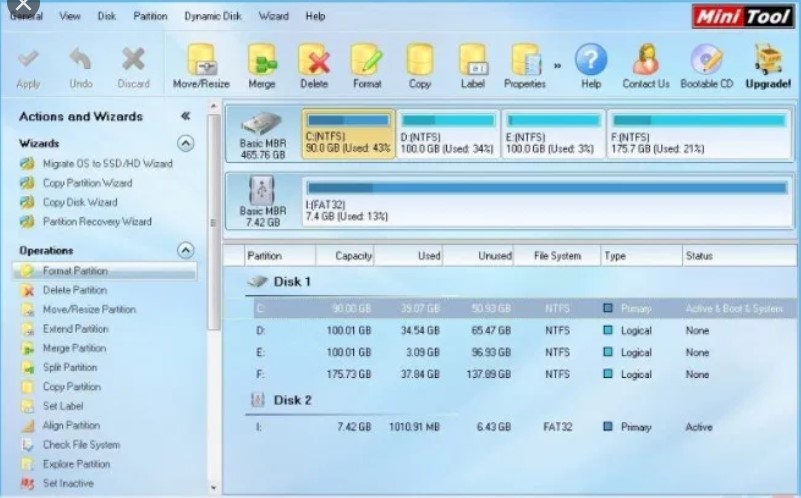This screenshot has height=498, width=801.
Task: Click the Basic MBR 465.76 GB disk
Action: coord(263,135)
